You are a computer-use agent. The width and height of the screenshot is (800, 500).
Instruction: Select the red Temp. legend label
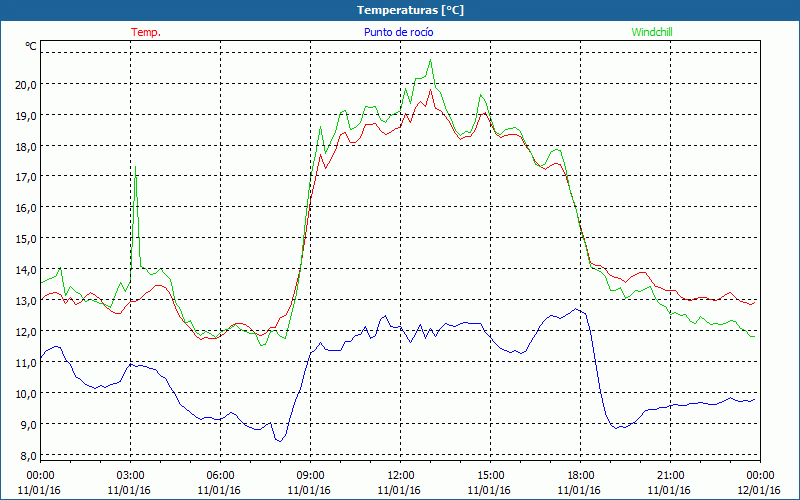[146, 32]
